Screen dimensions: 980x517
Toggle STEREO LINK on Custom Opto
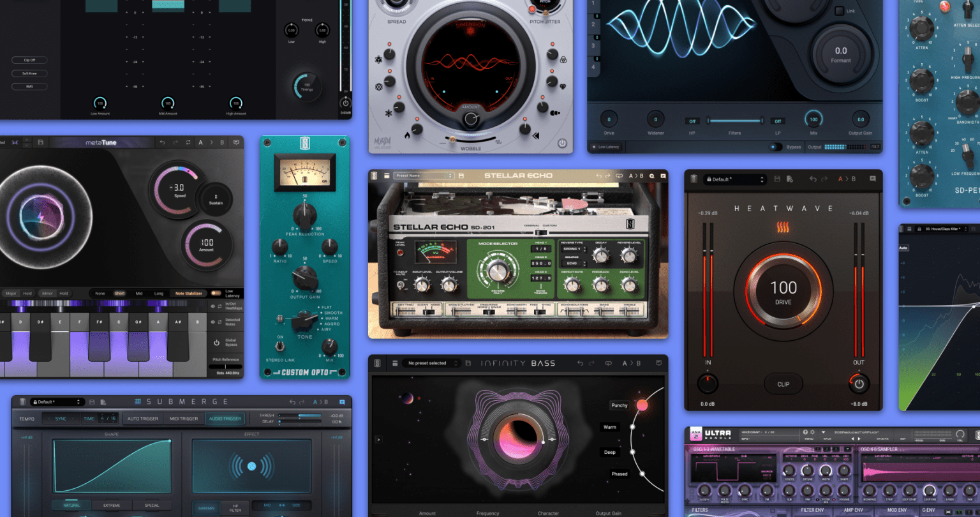tap(279, 346)
